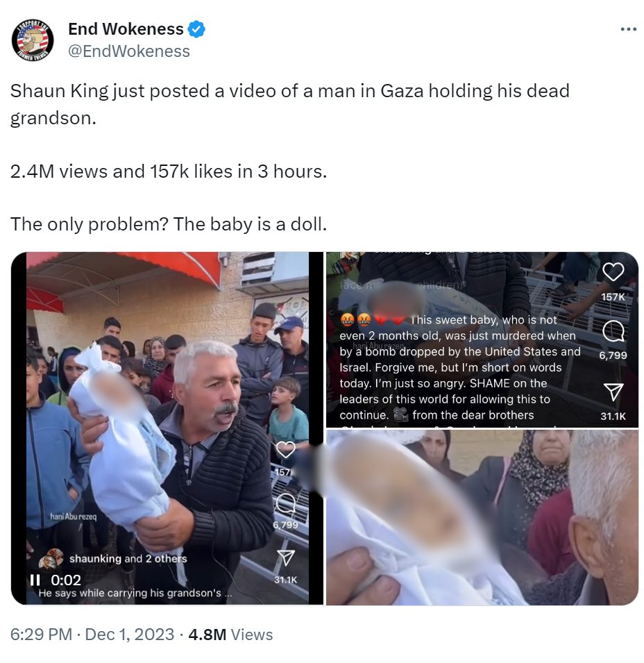Open the bottom-right close-up image
Viewport: 644px width, 663px height.
(482, 517)
